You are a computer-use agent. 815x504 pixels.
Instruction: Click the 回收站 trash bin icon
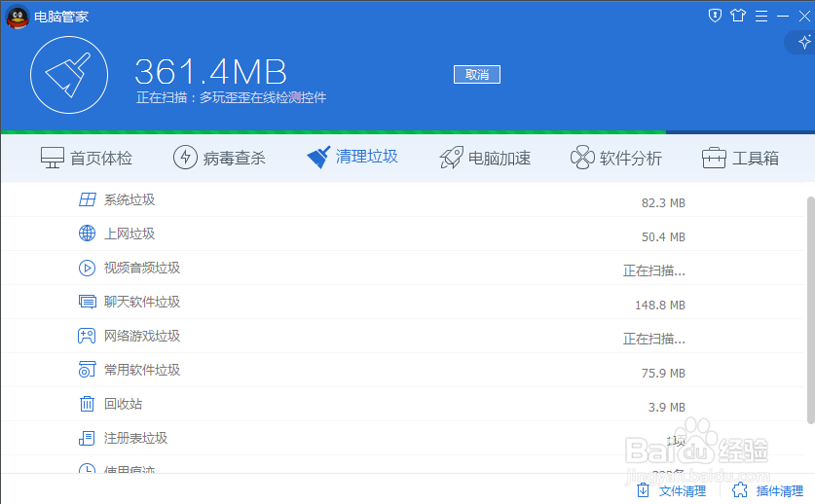click(x=87, y=404)
